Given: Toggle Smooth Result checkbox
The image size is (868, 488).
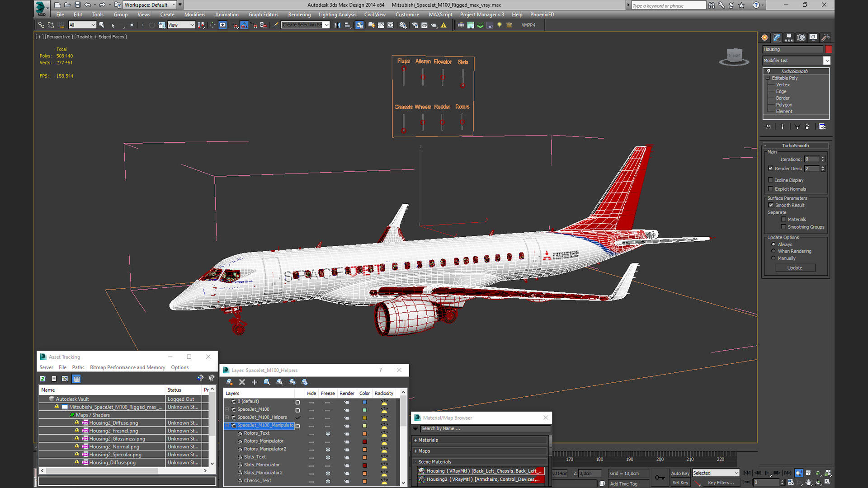Looking at the screenshot, I should (x=771, y=205).
